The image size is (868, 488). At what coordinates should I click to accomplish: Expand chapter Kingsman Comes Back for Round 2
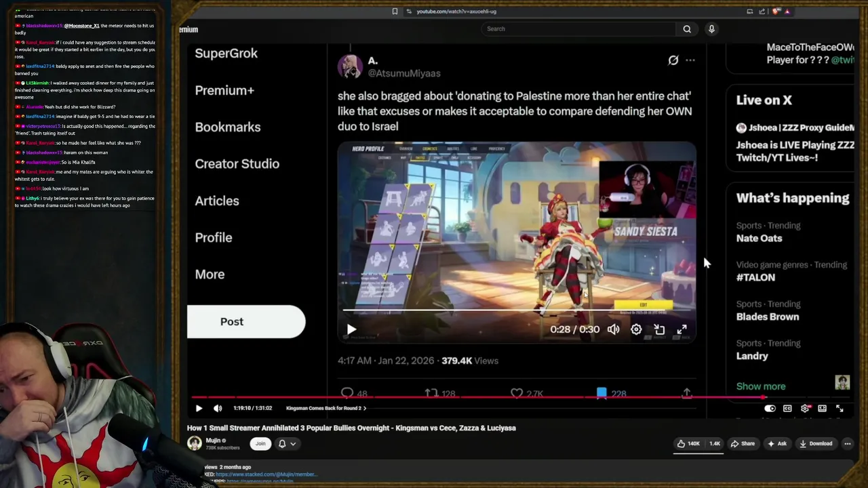click(x=326, y=408)
